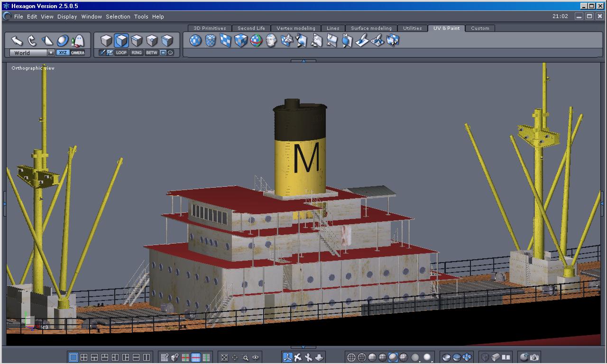The image size is (607, 364).
Task: Toggle the LOOP selection mode
Action: (121, 53)
